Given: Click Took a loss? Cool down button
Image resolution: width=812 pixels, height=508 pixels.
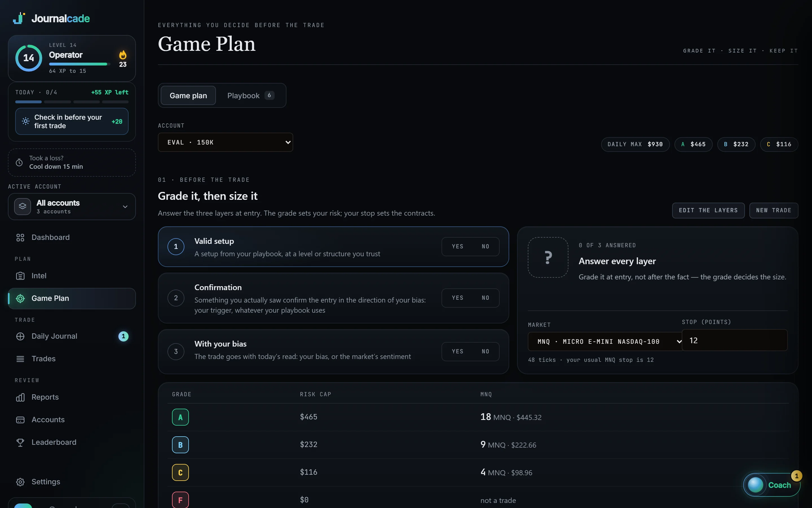Looking at the screenshot, I should pyautogui.click(x=72, y=163).
